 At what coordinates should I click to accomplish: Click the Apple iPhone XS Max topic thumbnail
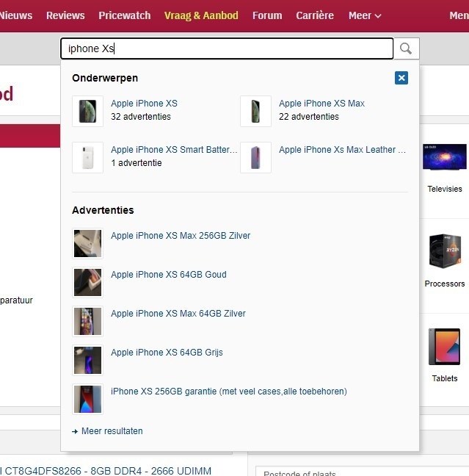255,111
